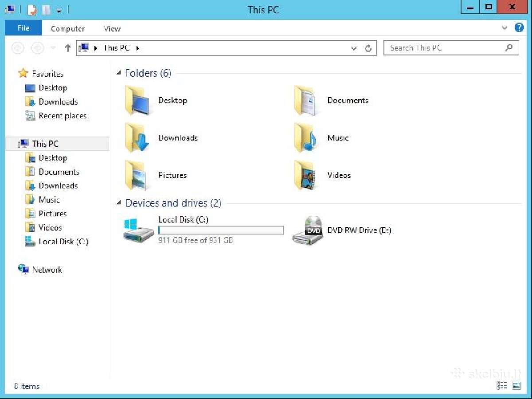The height and width of the screenshot is (399, 532).
Task: Expand the ribbon using the chevron near Help
Action: (505, 28)
